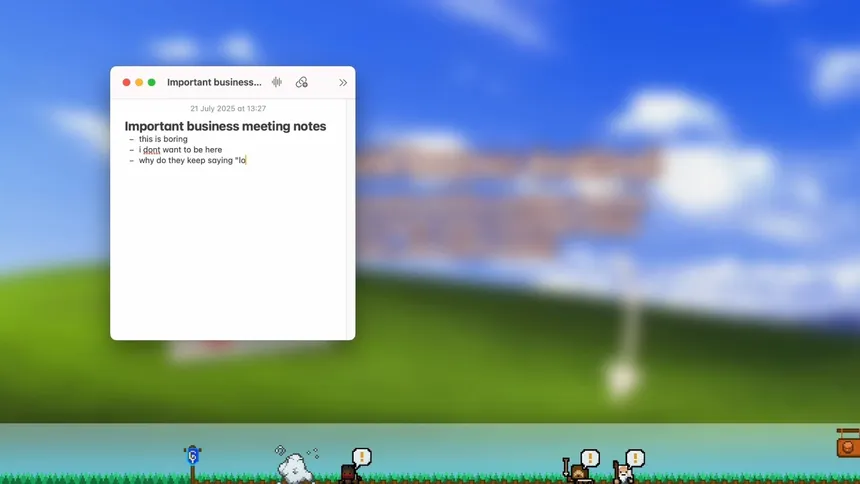Maximize the Notes window with the green button
Screen dimensions: 860x484
coord(152,82)
